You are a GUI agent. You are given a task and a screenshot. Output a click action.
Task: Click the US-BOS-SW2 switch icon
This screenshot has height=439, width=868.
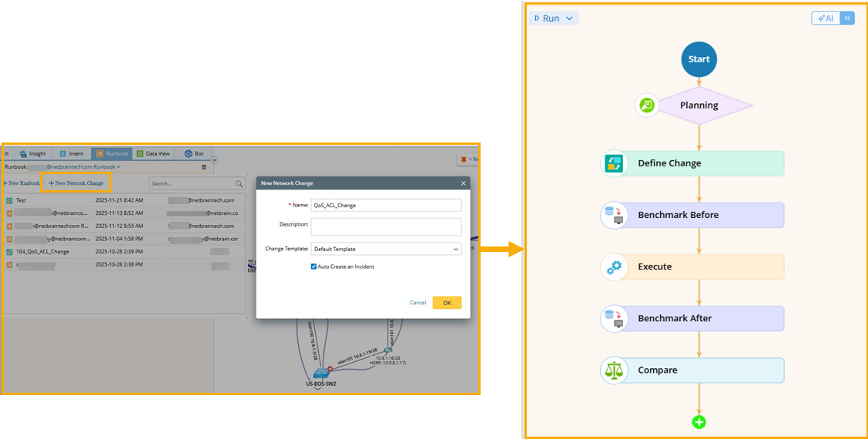tap(320, 373)
